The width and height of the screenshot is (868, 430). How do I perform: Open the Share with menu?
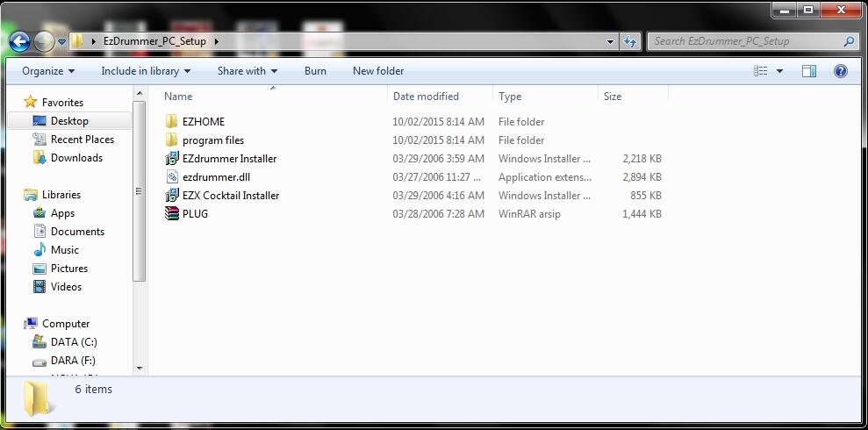(247, 71)
